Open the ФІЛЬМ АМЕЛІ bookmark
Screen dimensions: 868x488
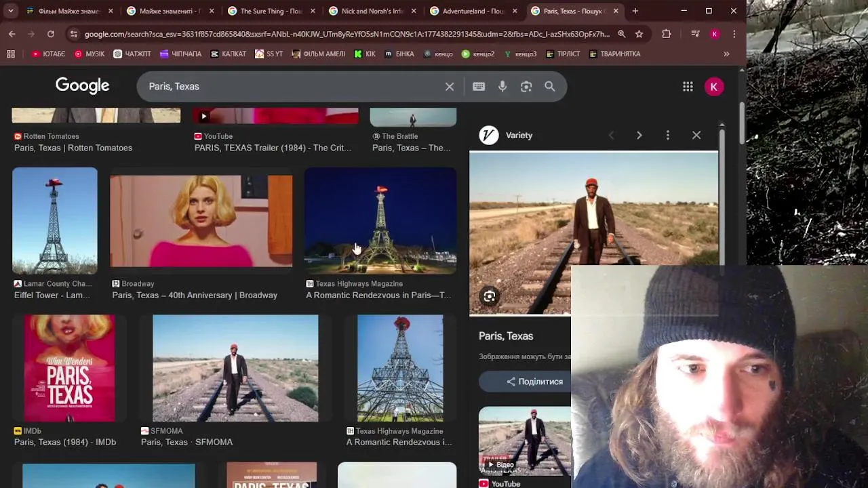(x=318, y=54)
